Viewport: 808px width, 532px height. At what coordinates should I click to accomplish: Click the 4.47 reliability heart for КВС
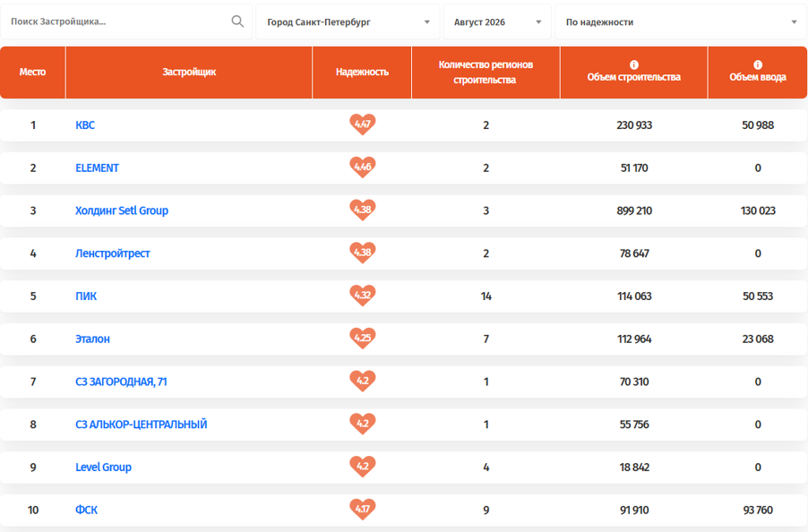pos(362,124)
